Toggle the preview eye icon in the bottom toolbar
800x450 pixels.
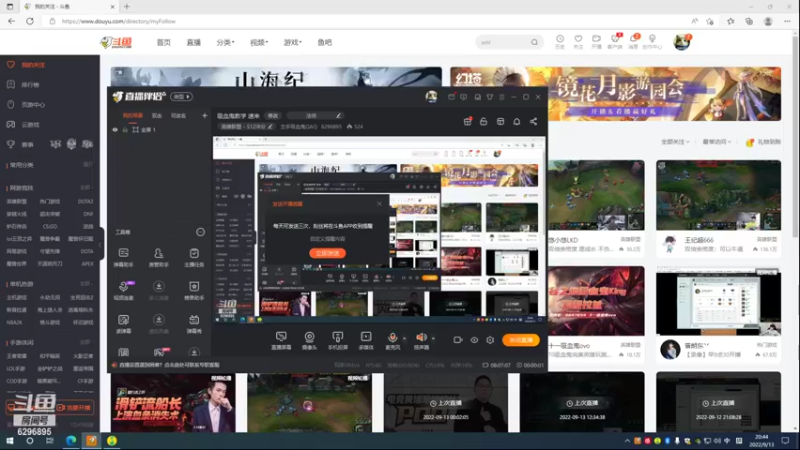[x=474, y=340]
